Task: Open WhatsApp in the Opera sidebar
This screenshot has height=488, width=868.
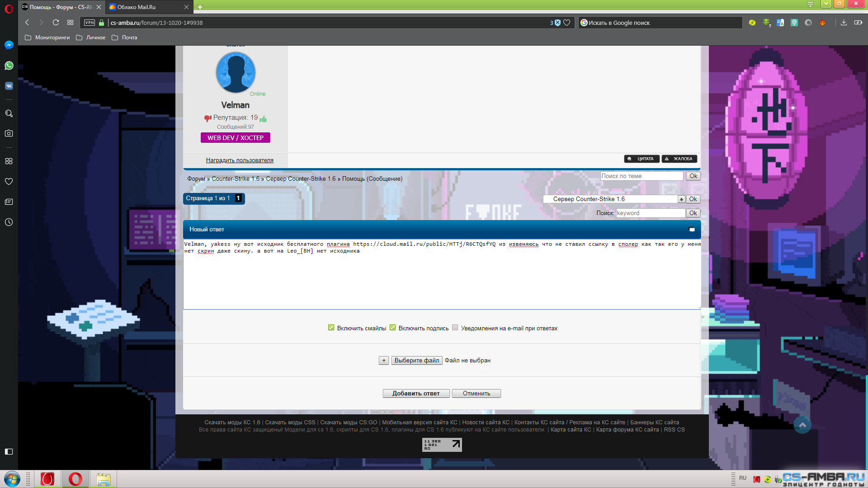Action: (9, 66)
